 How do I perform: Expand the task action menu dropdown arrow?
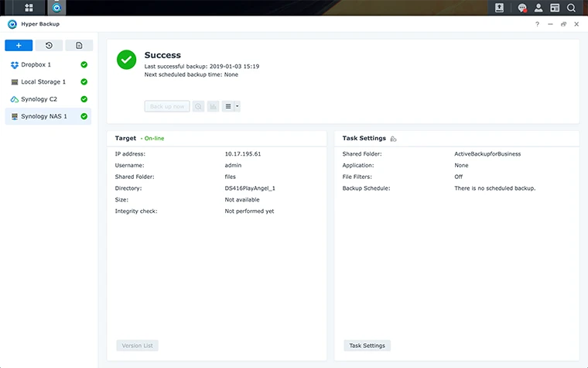(x=237, y=106)
